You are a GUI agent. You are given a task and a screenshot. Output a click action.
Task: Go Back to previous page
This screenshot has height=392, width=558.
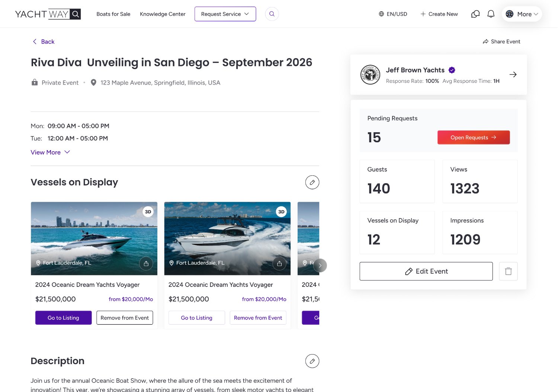(44, 42)
